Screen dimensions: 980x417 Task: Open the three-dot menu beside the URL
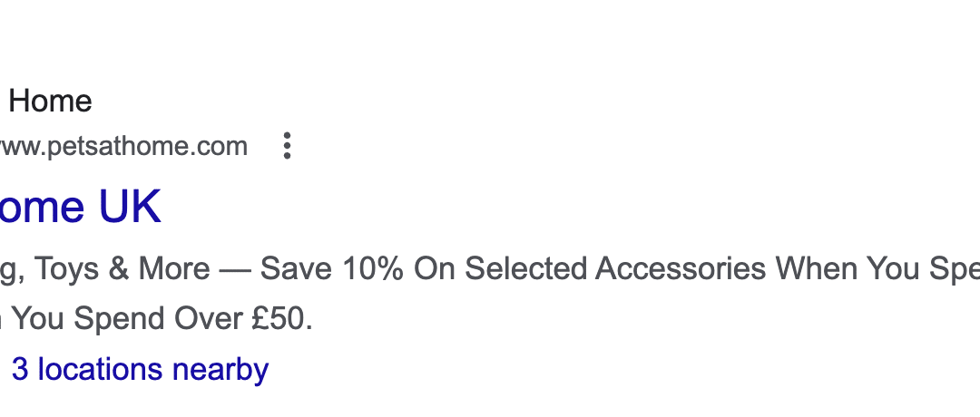pos(287,146)
